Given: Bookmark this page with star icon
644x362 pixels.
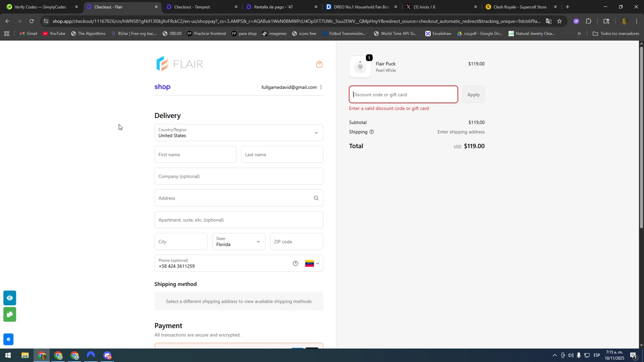Looking at the screenshot, I should point(559,21).
